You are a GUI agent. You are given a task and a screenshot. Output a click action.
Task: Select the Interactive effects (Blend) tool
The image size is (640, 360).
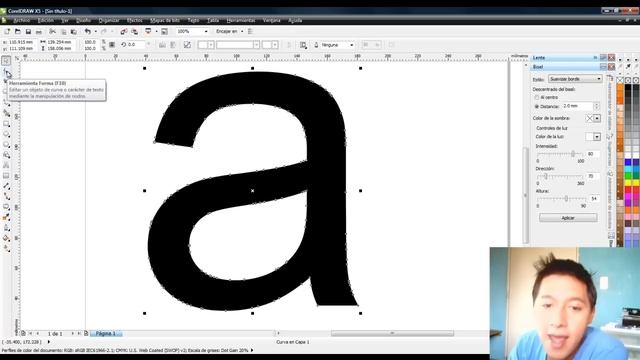6,207
